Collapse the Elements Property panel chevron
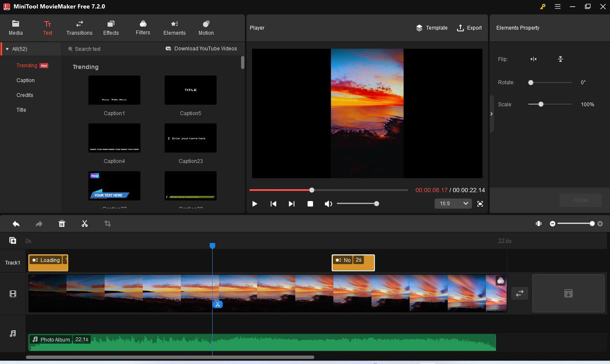Viewport: 610px width, 364px height. [x=491, y=114]
